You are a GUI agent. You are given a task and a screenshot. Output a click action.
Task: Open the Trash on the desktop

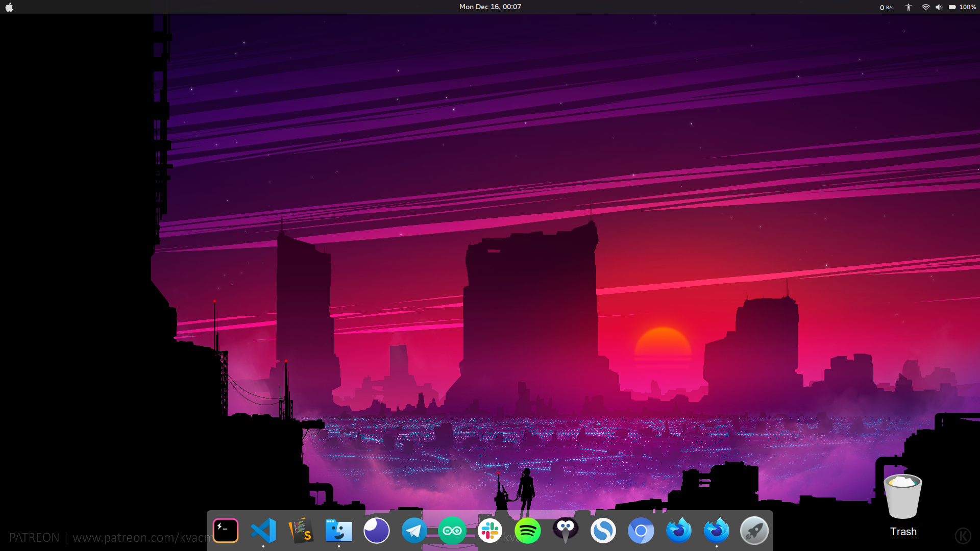click(903, 497)
